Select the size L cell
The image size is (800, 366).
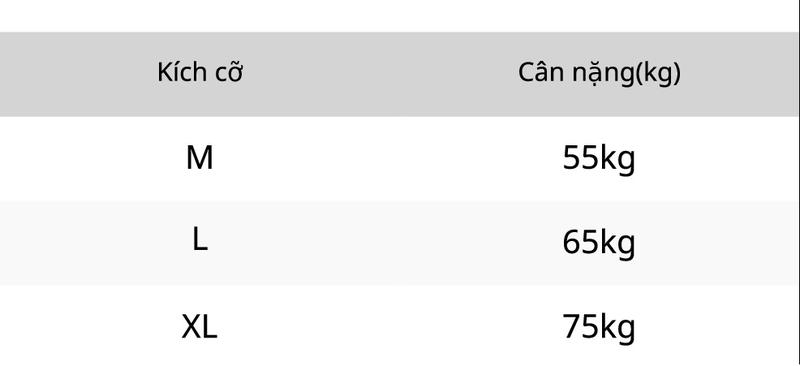(x=200, y=239)
